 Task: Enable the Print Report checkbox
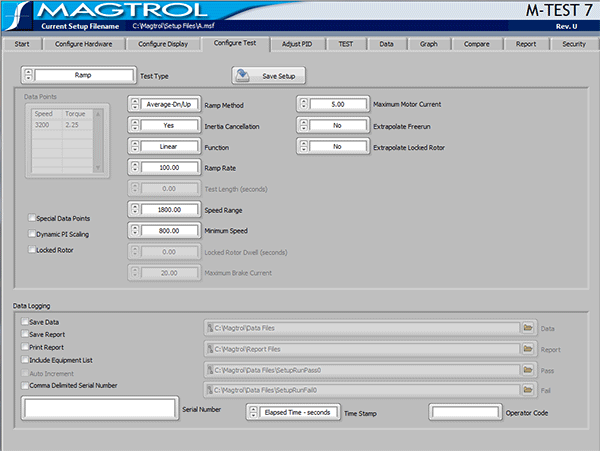(x=25, y=347)
